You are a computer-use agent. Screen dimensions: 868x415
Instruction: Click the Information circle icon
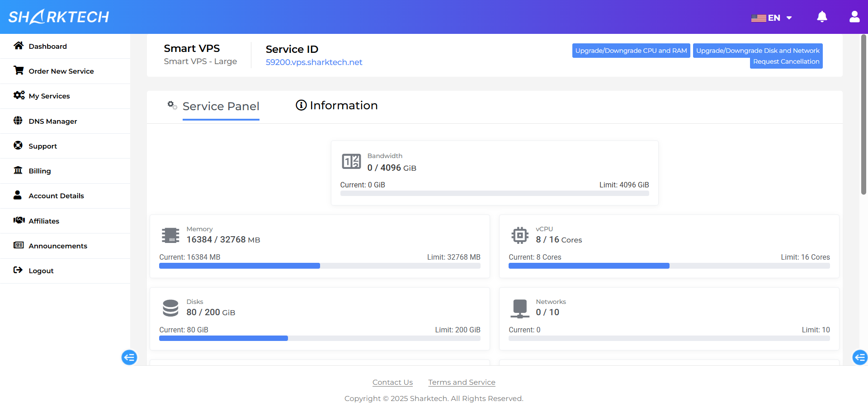point(301,105)
